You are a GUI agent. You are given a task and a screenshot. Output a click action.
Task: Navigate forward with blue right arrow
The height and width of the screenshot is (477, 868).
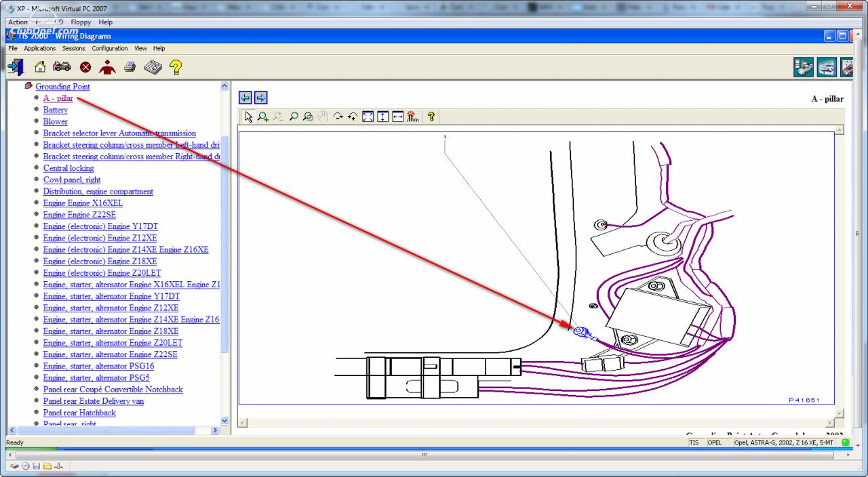pyautogui.click(x=261, y=98)
